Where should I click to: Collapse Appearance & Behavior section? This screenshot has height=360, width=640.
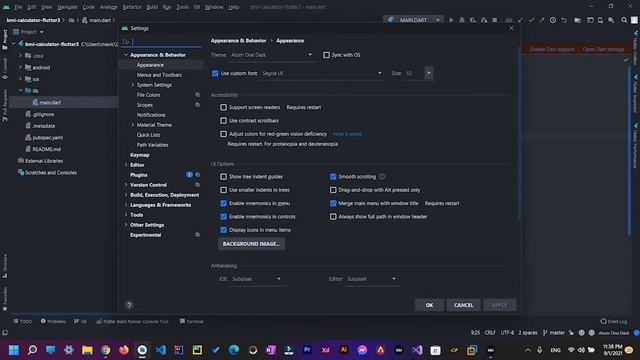126,55
